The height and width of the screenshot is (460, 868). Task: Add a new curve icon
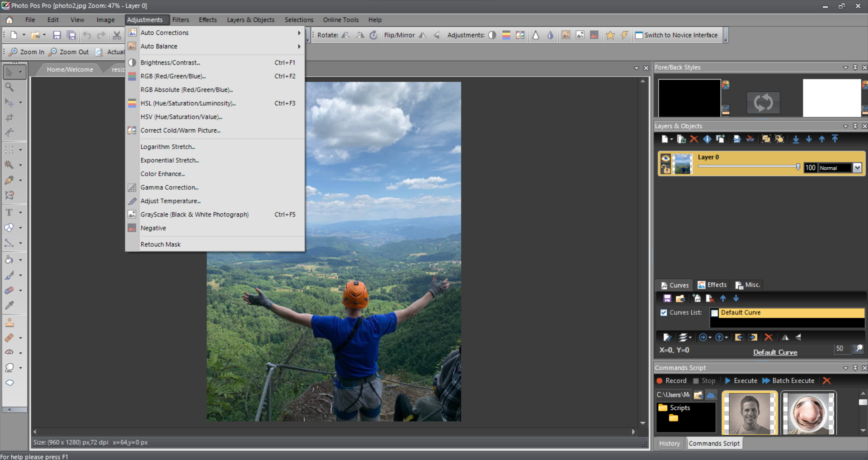point(697,299)
